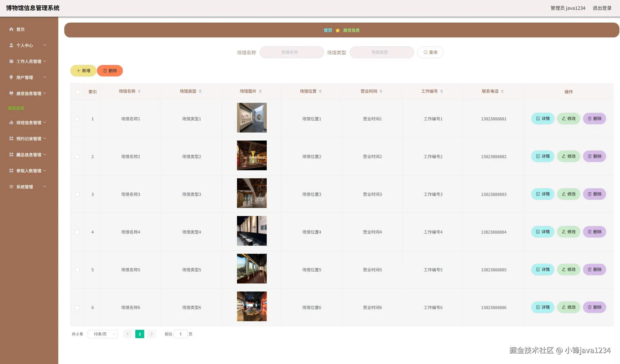
Task: Open the 场馆图片 thumbnail in row 2
Action: point(252,155)
